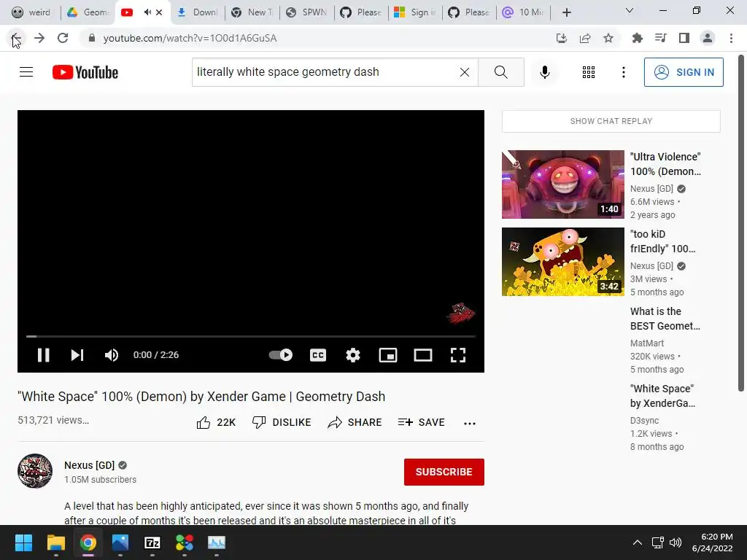This screenshot has height=560, width=747.
Task: Open 7-Zip from taskbar
Action: tap(152, 542)
